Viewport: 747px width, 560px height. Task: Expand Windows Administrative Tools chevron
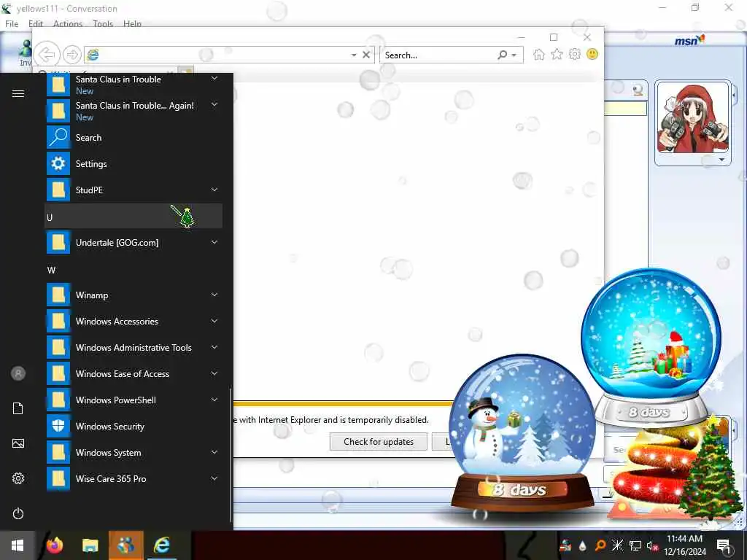pyautogui.click(x=214, y=347)
